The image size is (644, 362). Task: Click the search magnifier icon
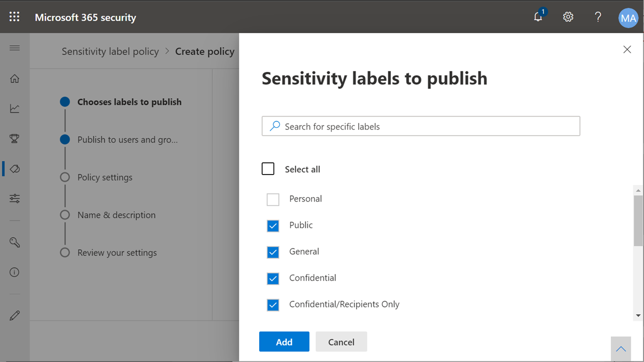[x=275, y=126]
